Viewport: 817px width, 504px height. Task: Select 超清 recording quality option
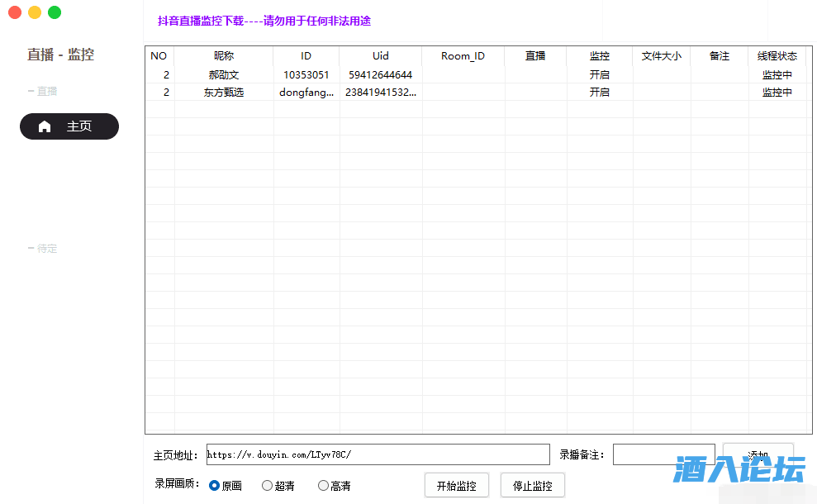268,486
